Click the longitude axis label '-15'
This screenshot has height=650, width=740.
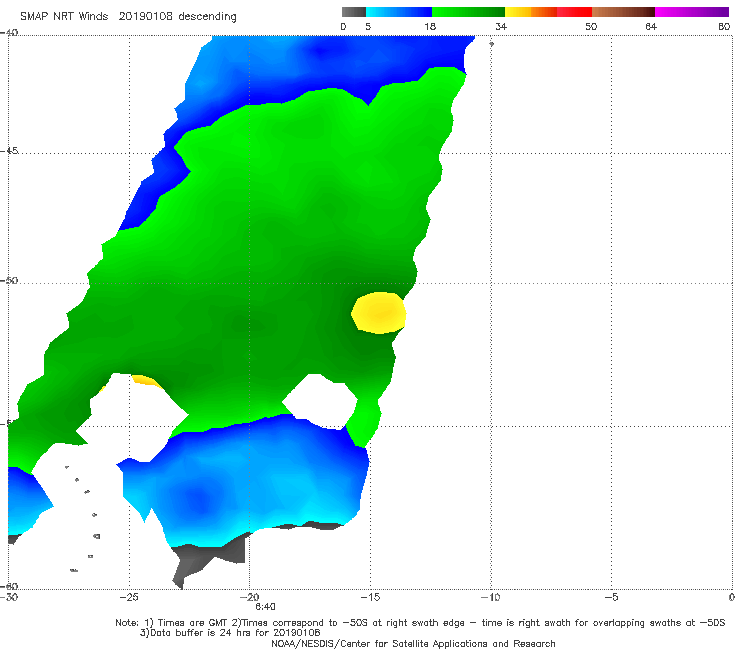tap(370, 597)
